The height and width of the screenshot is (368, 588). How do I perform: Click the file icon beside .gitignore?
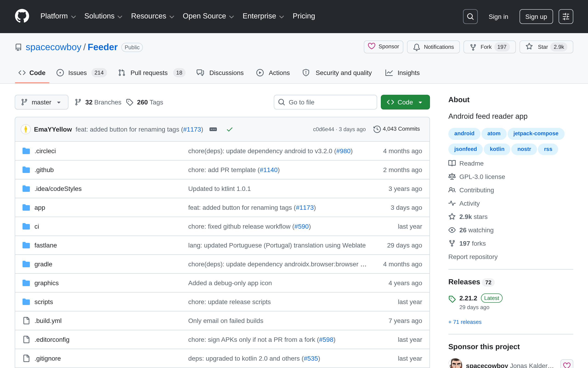pos(26,359)
